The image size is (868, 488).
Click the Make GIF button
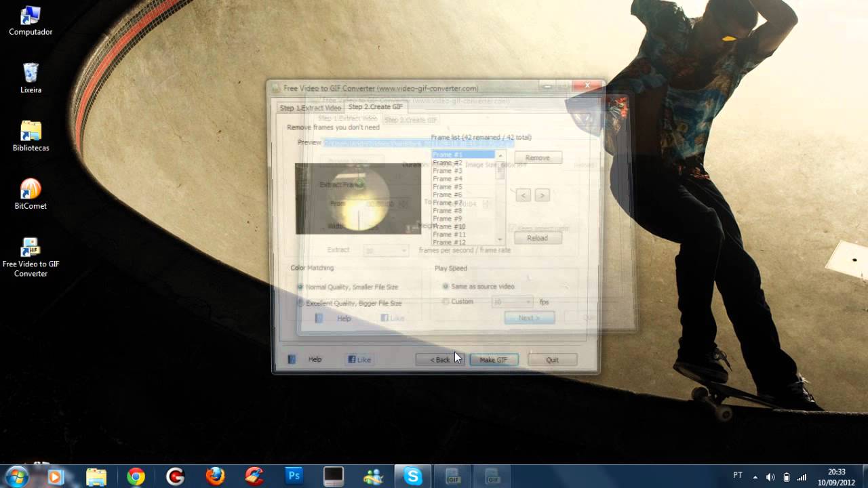(x=494, y=360)
